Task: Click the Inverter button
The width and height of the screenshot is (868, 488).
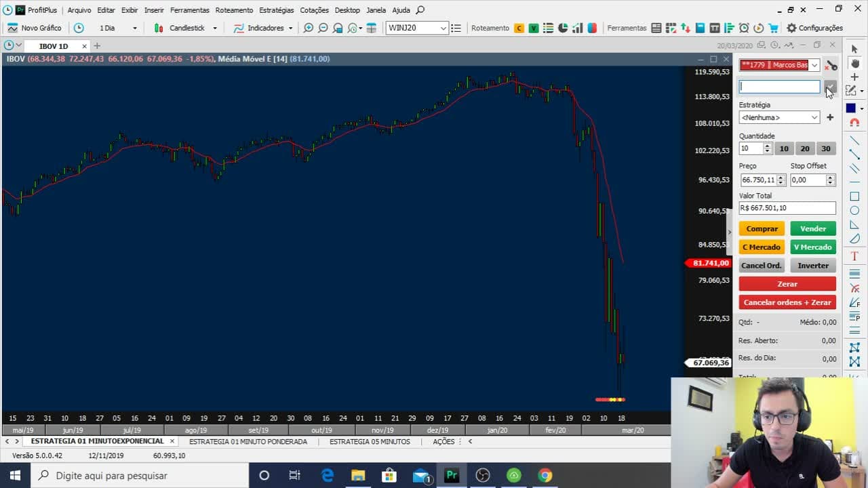Action: click(x=813, y=265)
